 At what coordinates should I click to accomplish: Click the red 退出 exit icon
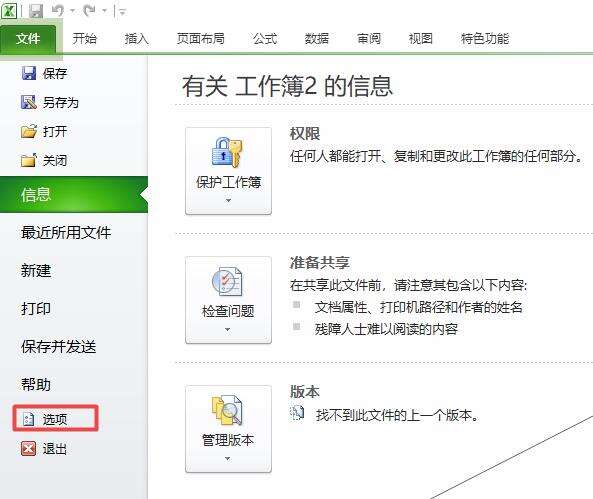[x=29, y=449]
